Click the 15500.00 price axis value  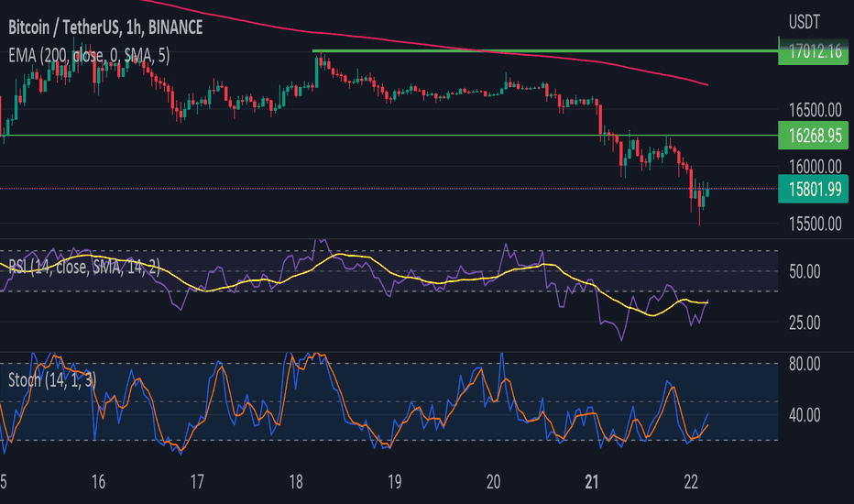(x=816, y=224)
